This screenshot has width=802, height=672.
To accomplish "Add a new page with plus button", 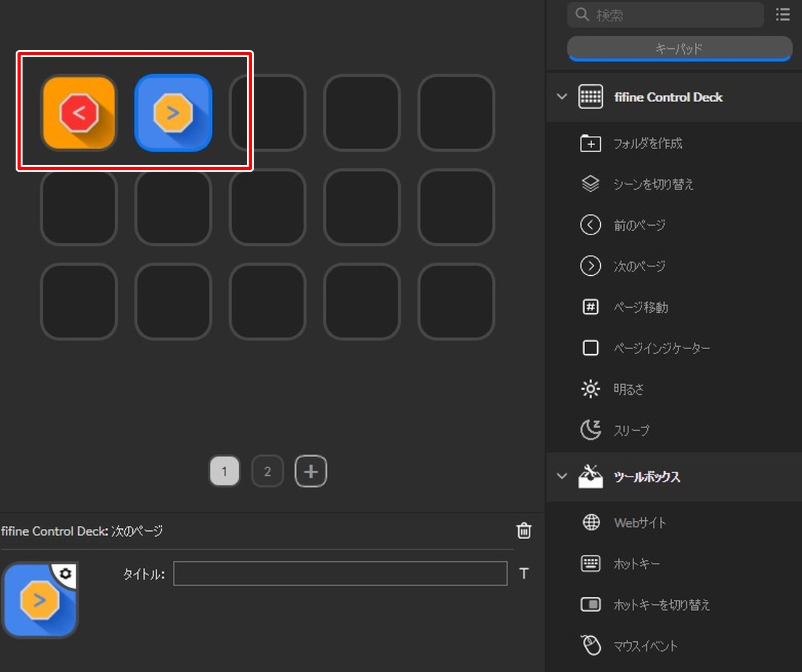I will (x=311, y=471).
